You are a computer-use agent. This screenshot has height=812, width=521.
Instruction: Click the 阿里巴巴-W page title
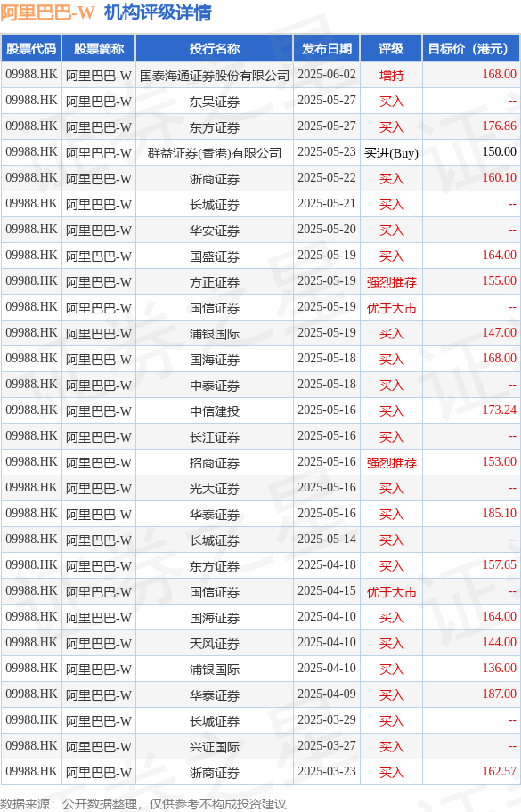click(47, 12)
